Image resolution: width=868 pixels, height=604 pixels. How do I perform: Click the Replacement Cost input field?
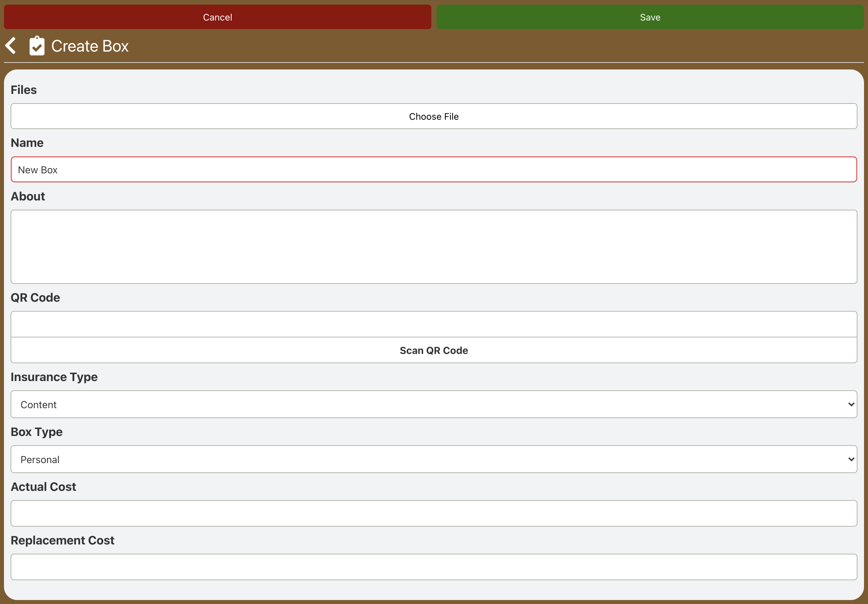pos(434,567)
